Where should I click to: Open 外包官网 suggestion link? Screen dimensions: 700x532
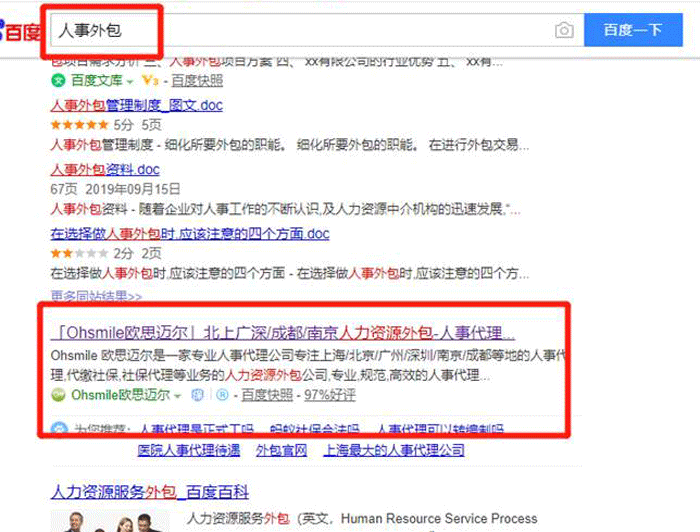click(281, 450)
